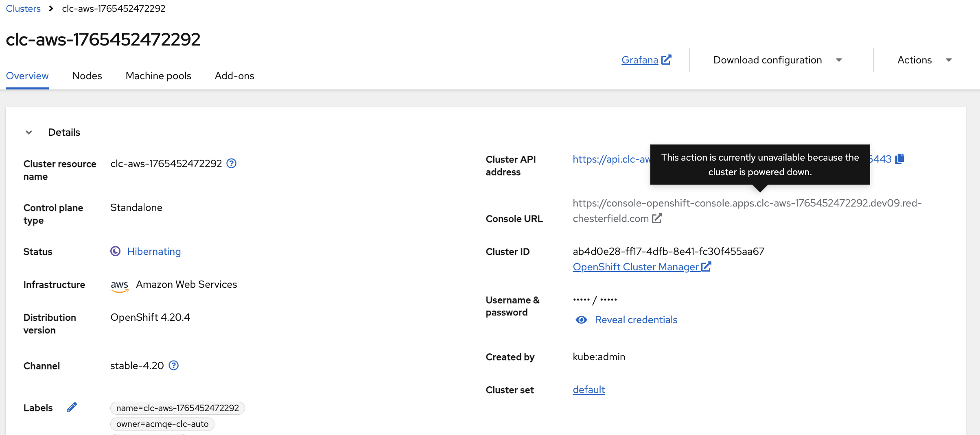
Task: Open the Add-ons tab
Action: (x=234, y=76)
